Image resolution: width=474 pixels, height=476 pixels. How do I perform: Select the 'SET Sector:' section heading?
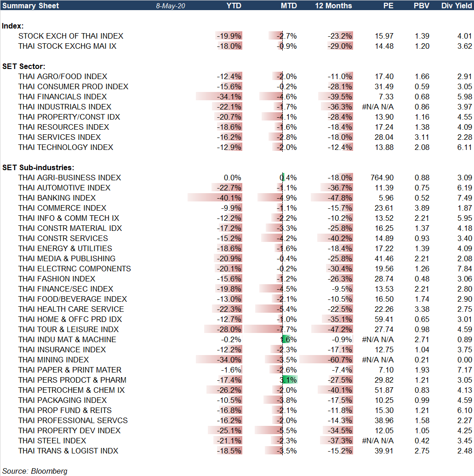point(23,66)
